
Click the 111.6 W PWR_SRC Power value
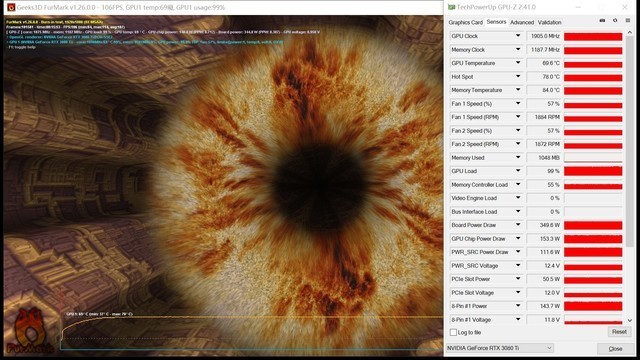pos(549,252)
